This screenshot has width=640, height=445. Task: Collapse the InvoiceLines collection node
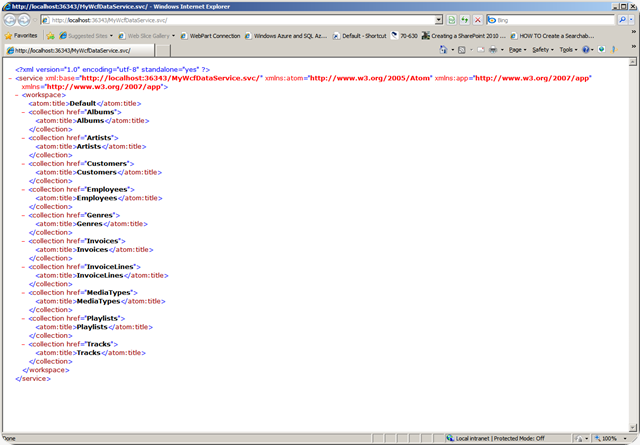pyautogui.click(x=23, y=267)
